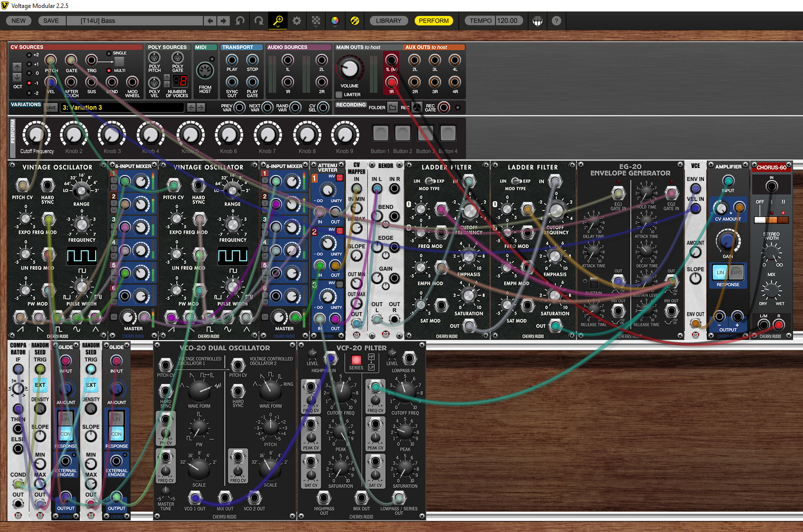The height and width of the screenshot is (532, 803).
Task: Open help with the question mark icon
Action: 556,20
